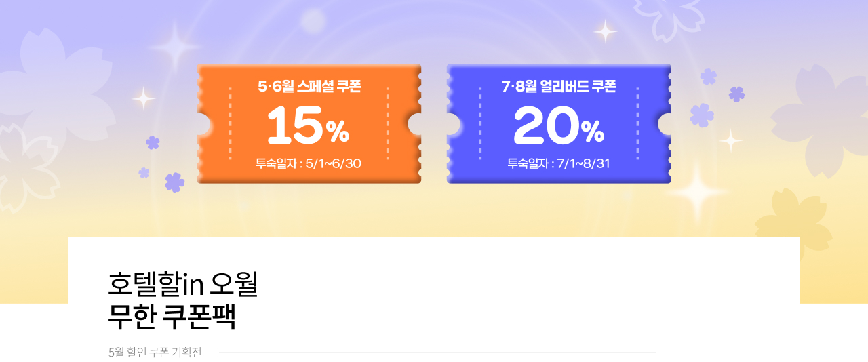Click the divider line beside 5월 할인 쿠폰 기획전
The width and height of the screenshot is (868, 362).
tap(438, 353)
